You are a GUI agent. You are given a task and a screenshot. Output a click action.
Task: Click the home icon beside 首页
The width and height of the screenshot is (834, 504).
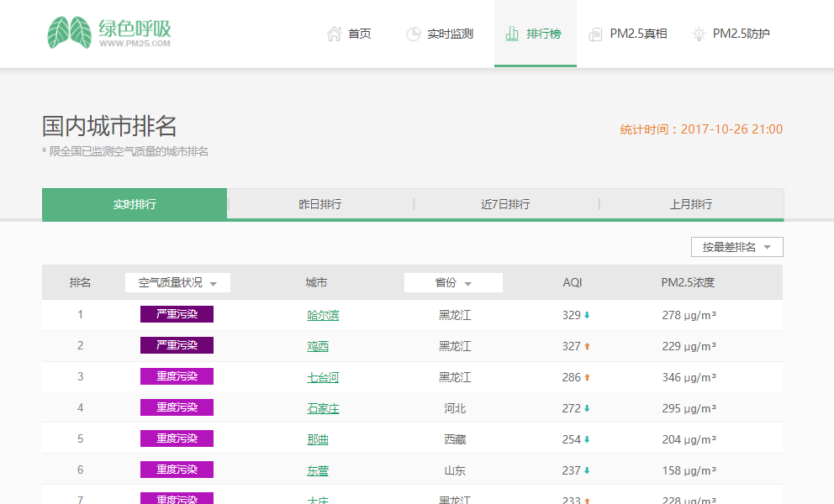[334, 34]
